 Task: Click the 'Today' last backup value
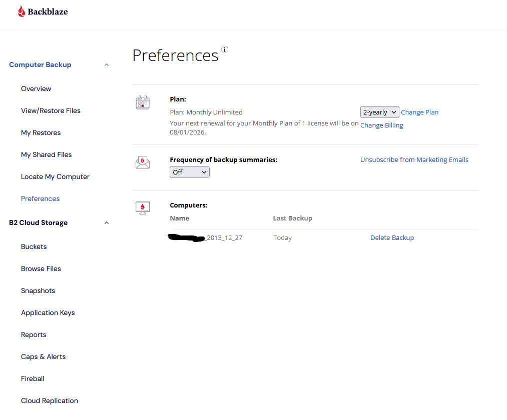[x=282, y=238]
